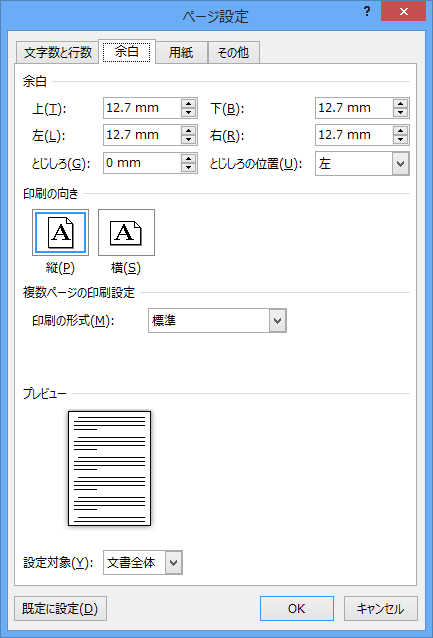Increase the とじしろ gutter value with up arrow

tap(188, 158)
